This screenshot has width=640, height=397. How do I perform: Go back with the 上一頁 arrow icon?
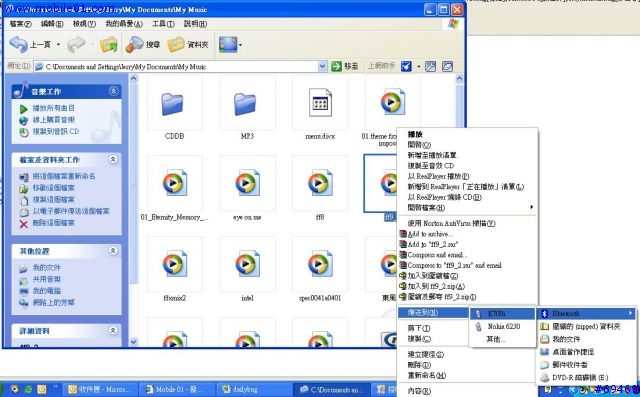click(x=18, y=44)
